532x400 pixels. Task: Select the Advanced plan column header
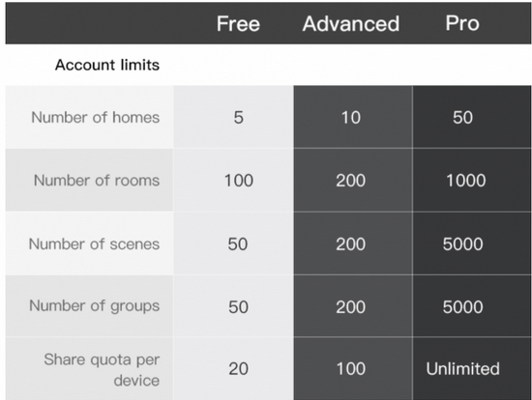point(351,24)
